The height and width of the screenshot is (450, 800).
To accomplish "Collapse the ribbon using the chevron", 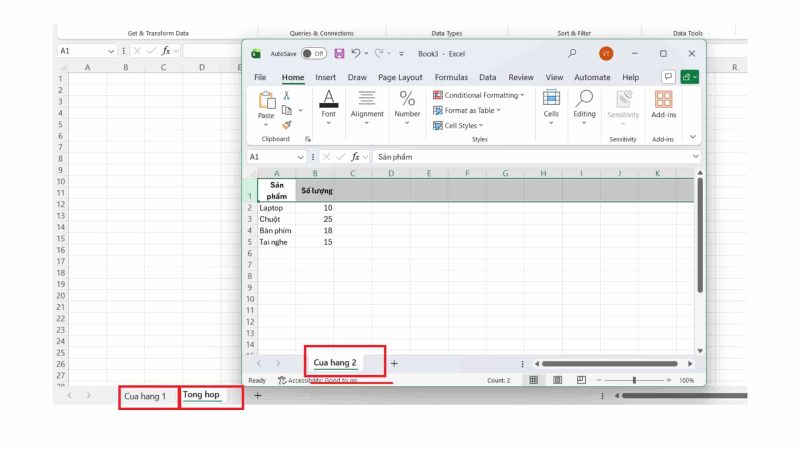I will tap(692, 137).
